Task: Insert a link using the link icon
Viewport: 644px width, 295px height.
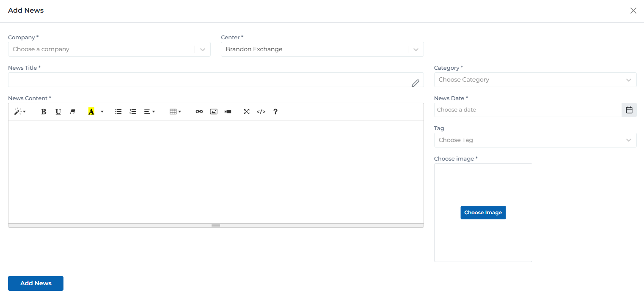Action: tap(199, 111)
